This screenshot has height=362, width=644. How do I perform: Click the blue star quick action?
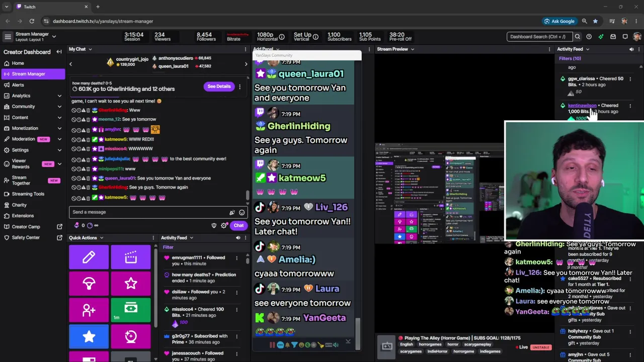pos(89,336)
